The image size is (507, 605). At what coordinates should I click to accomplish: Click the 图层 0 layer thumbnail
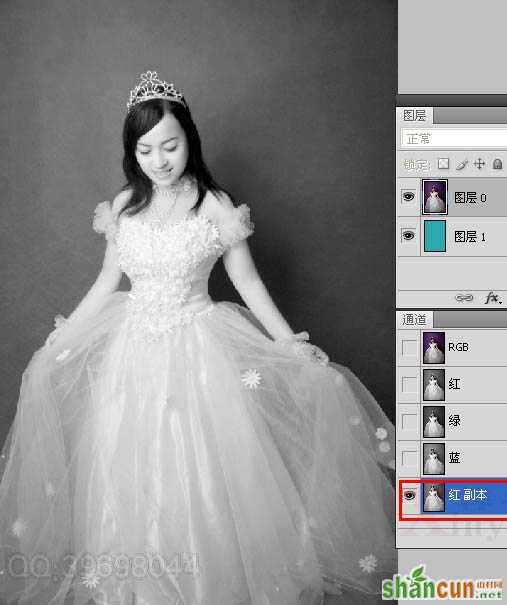(x=435, y=197)
